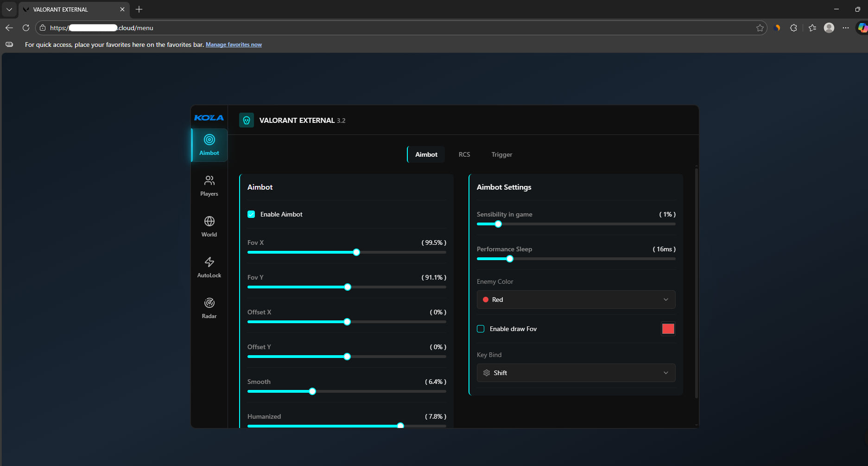Image resolution: width=868 pixels, height=466 pixels.
Task: Open a new browser tab
Action: coord(139,9)
